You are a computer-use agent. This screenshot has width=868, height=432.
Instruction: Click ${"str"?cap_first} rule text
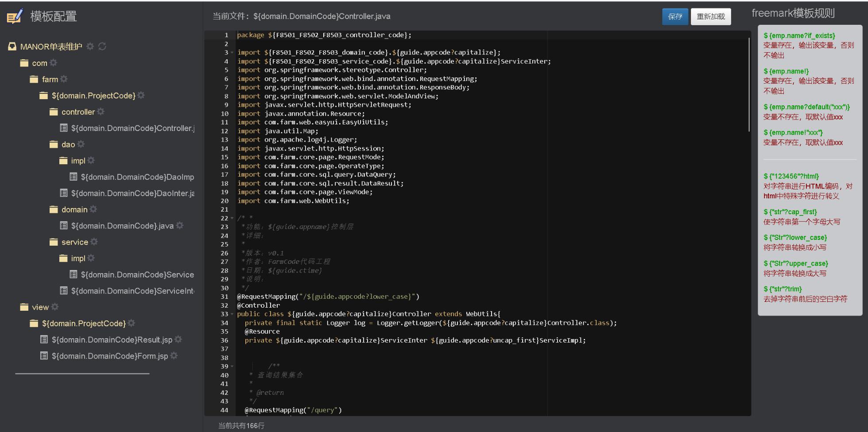pyautogui.click(x=790, y=212)
